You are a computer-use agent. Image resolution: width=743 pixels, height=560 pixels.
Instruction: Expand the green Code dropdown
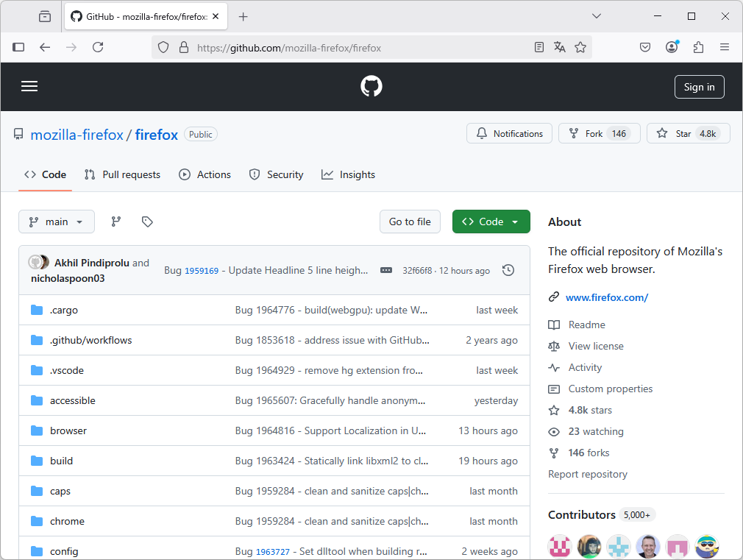[491, 221]
